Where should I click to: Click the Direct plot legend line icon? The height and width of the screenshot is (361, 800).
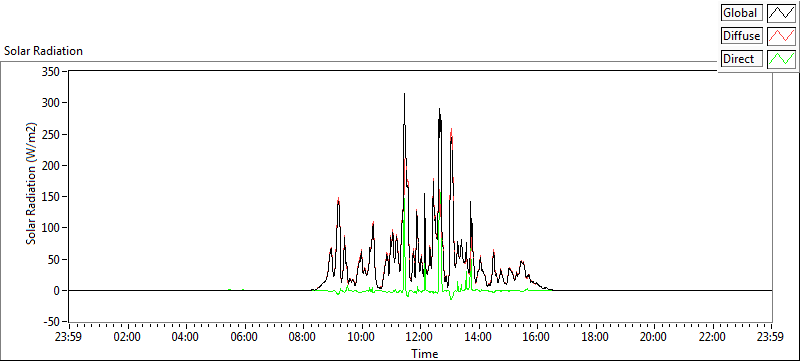pos(781,59)
